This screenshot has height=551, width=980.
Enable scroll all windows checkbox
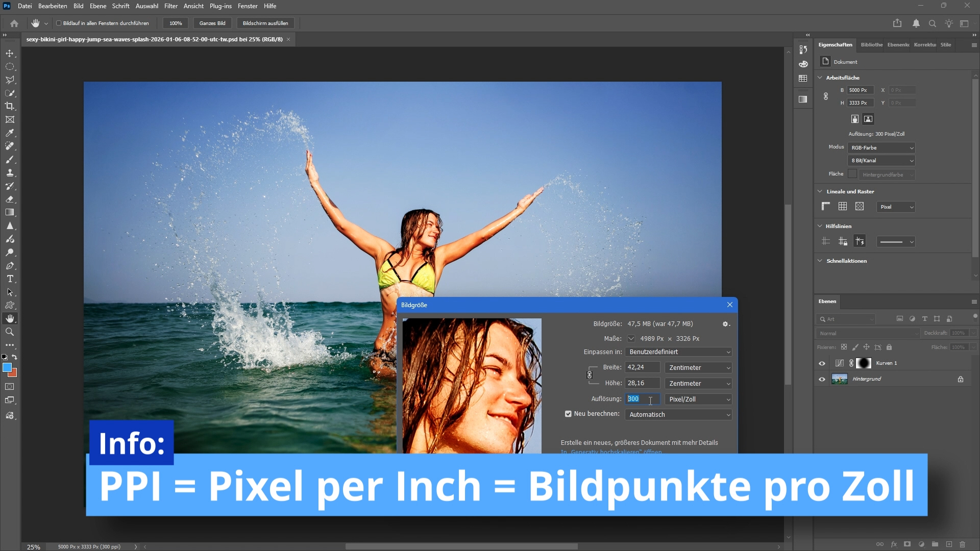(x=59, y=23)
